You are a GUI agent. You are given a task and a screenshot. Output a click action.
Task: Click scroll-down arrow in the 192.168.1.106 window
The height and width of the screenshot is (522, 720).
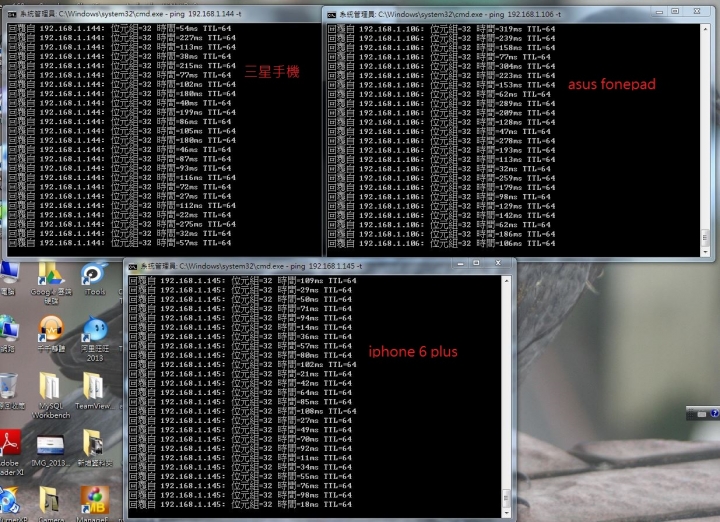pyautogui.click(x=705, y=252)
